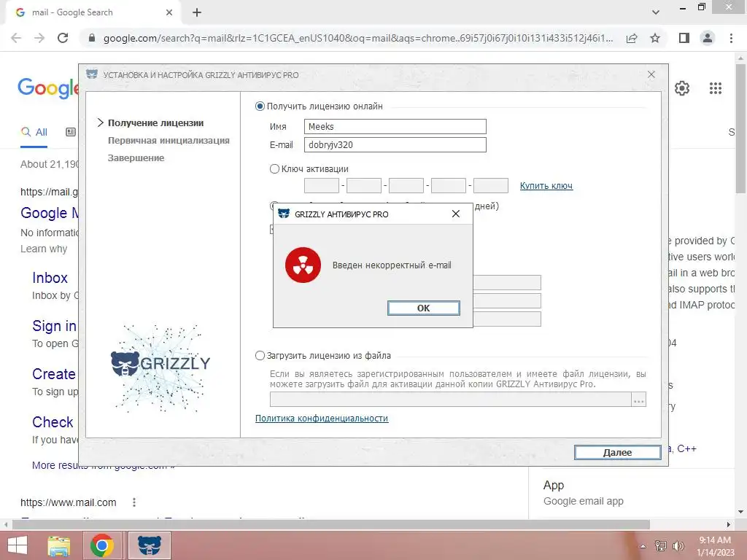The height and width of the screenshot is (560, 747).
Task: Select Завершение step in sidebar
Action: click(136, 158)
